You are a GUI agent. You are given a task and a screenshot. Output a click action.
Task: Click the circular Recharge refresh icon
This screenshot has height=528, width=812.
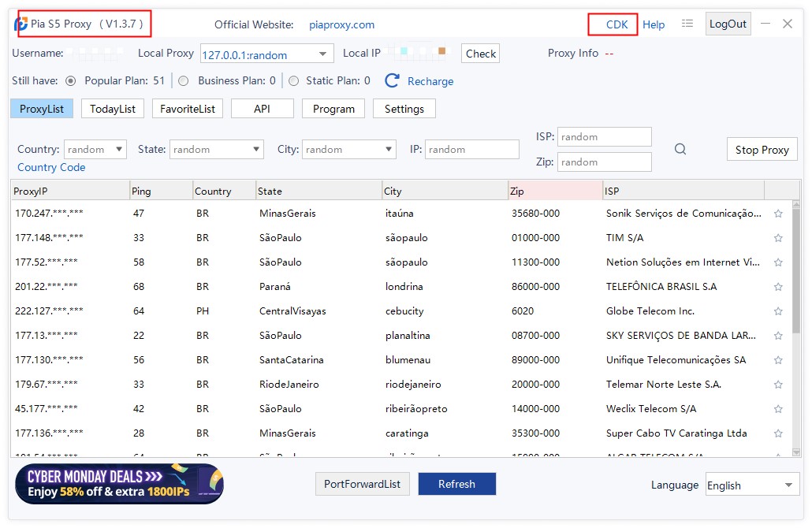pyautogui.click(x=393, y=80)
